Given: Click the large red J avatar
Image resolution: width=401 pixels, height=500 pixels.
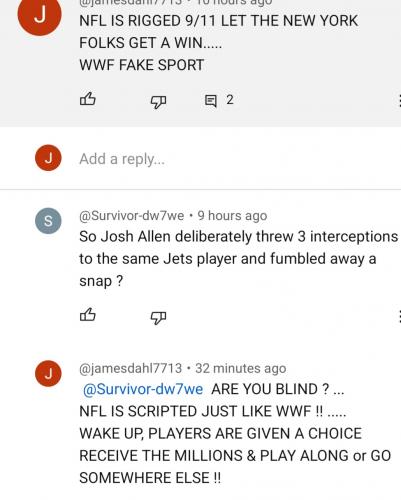Looking at the screenshot, I should click(39, 15).
